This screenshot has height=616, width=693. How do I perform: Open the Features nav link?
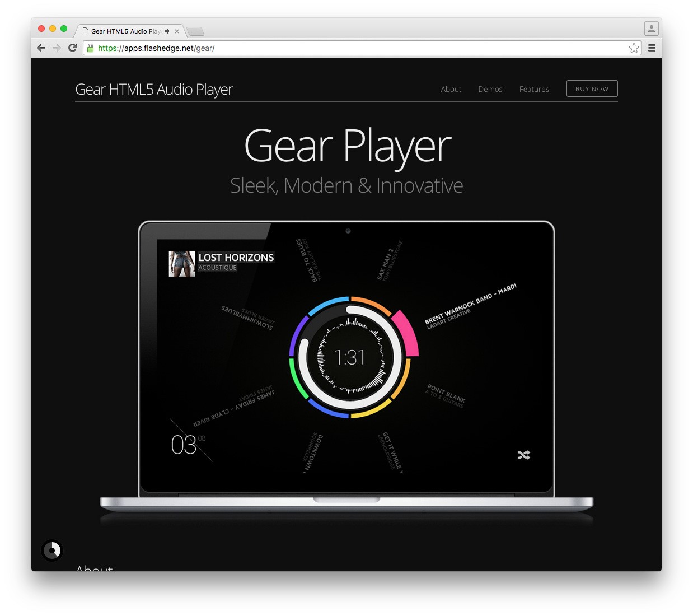point(534,89)
